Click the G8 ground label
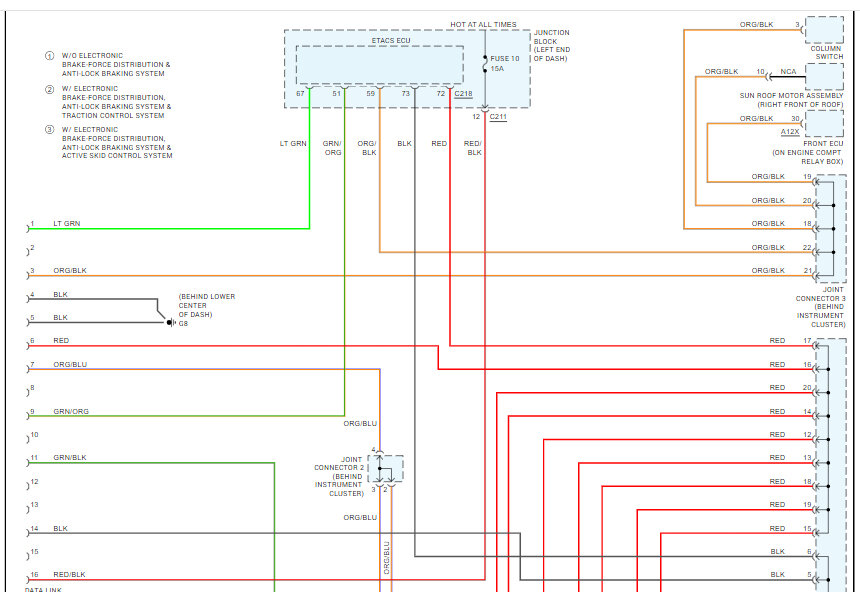Viewport: 860px width, 592px height. [183, 324]
